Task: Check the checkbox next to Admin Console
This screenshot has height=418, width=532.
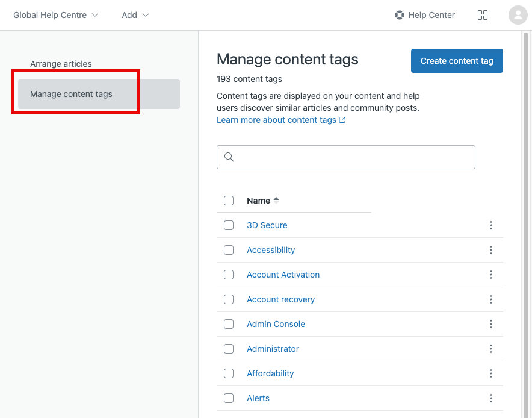Action: [229, 324]
